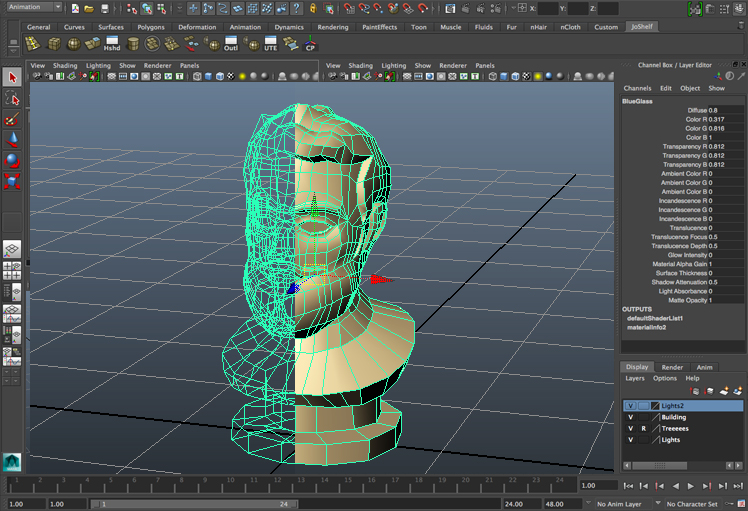Toggle visibility of the Building layer
The image size is (748, 511).
[x=630, y=417]
